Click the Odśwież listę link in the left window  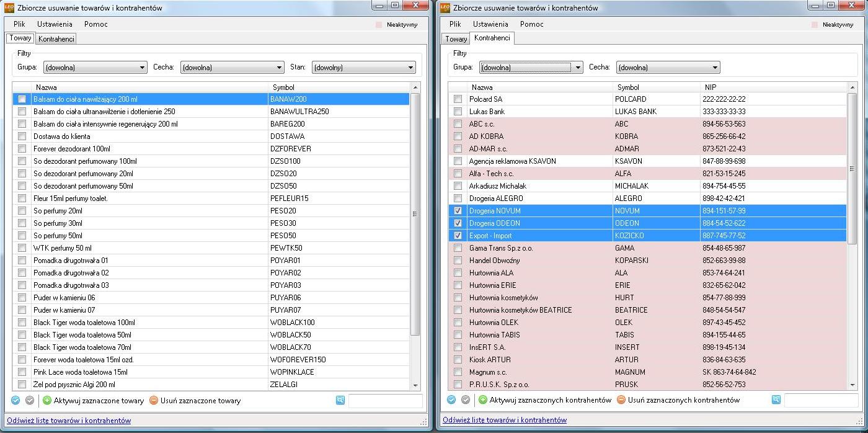point(69,421)
